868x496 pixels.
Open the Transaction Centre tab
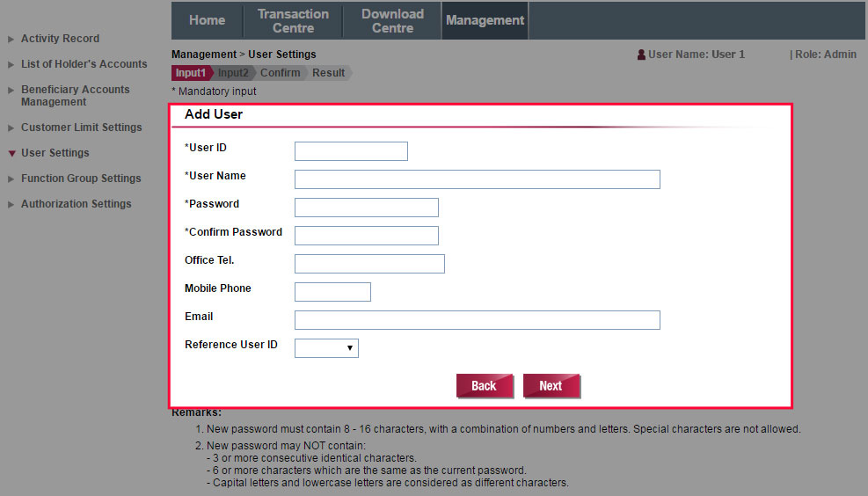pyautogui.click(x=293, y=20)
